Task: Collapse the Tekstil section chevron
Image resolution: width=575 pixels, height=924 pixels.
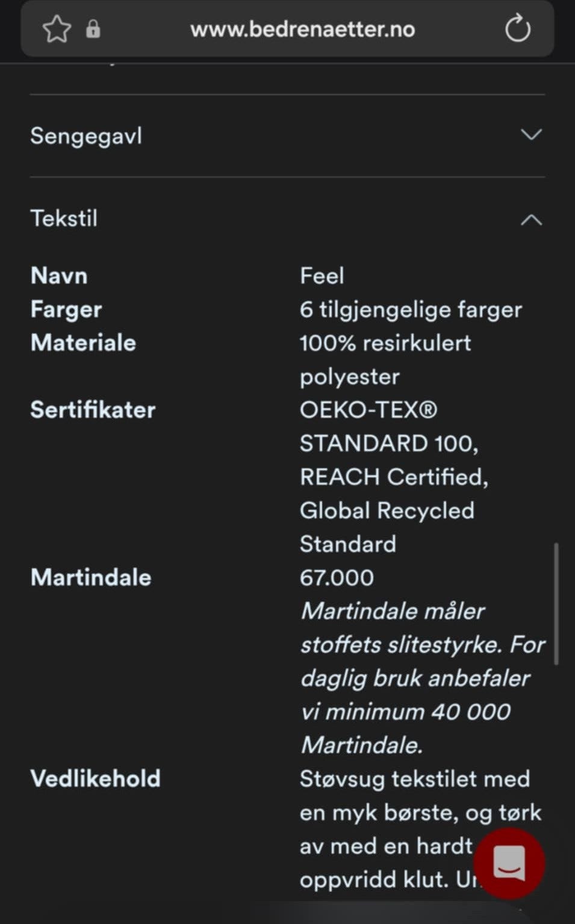Action: coord(530,220)
